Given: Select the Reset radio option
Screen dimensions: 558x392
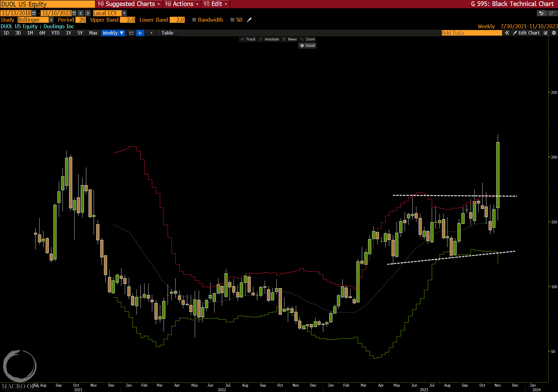Looking at the screenshot, I should click(302, 46).
